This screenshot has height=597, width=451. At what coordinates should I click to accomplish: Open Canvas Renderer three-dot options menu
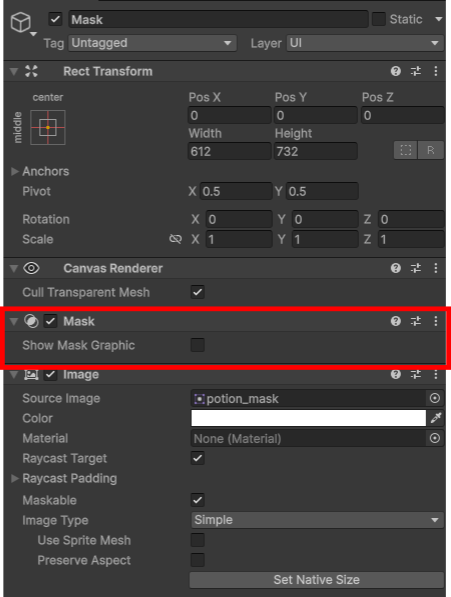pos(436,268)
